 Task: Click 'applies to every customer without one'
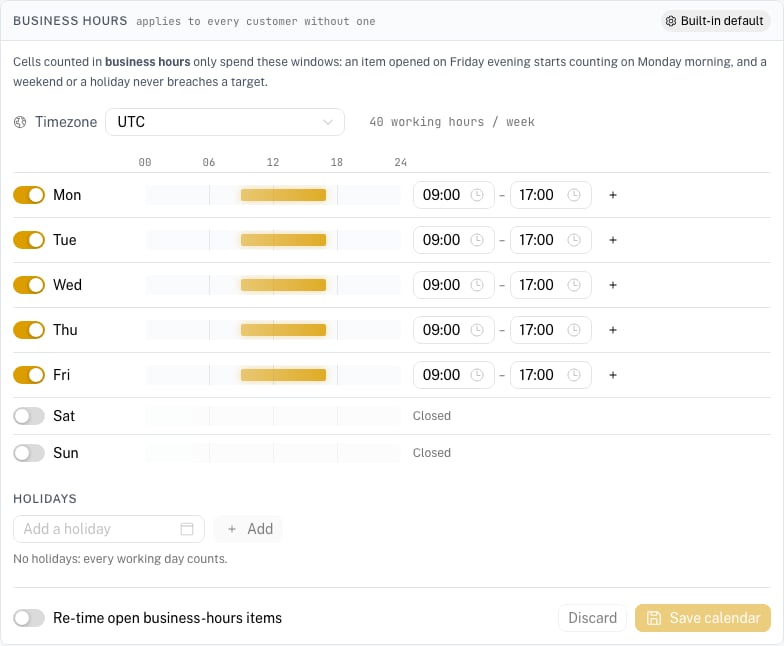pyautogui.click(x=256, y=22)
